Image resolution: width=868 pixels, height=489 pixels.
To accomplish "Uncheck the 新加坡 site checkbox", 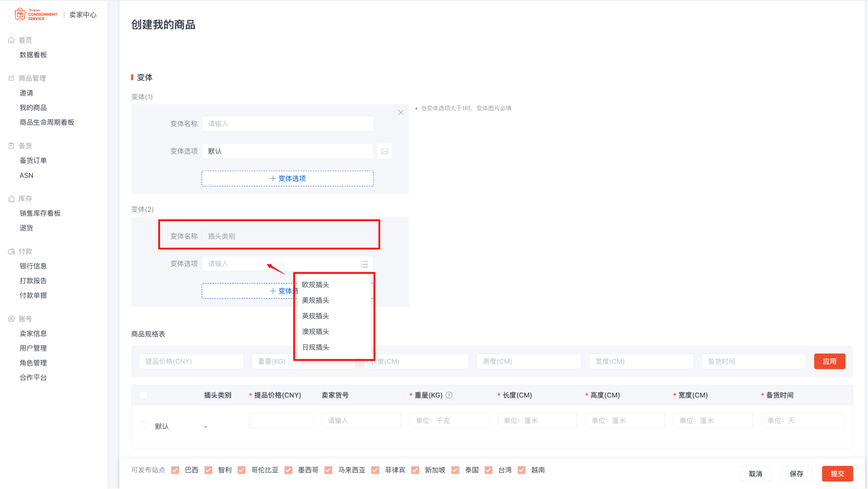I will (x=416, y=470).
